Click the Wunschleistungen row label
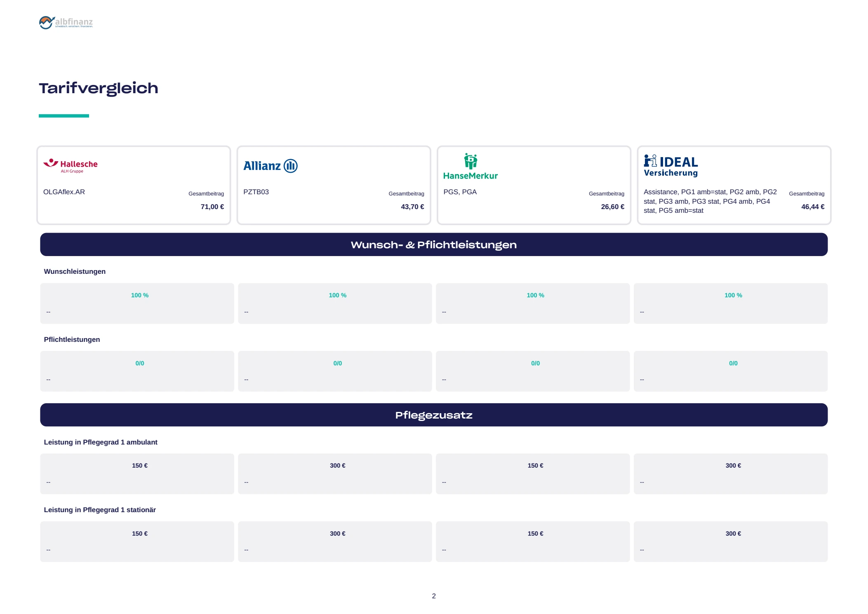The height and width of the screenshot is (614, 868). tap(75, 271)
